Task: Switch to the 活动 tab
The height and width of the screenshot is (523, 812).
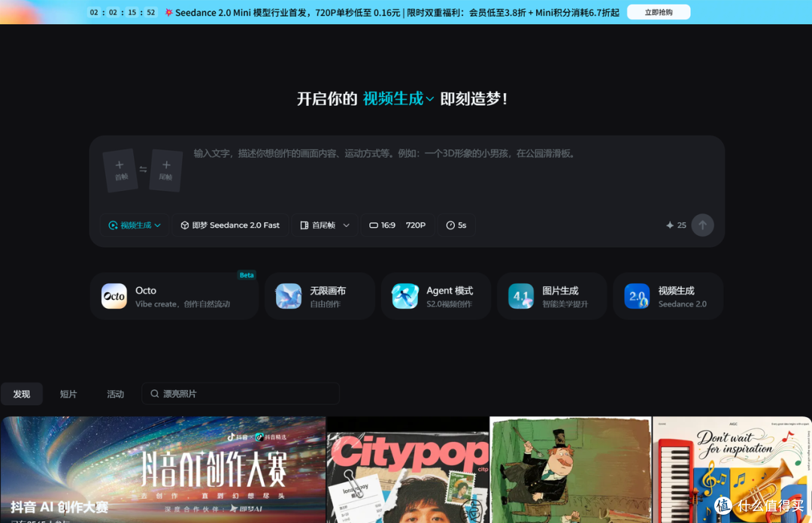Action: click(x=115, y=394)
